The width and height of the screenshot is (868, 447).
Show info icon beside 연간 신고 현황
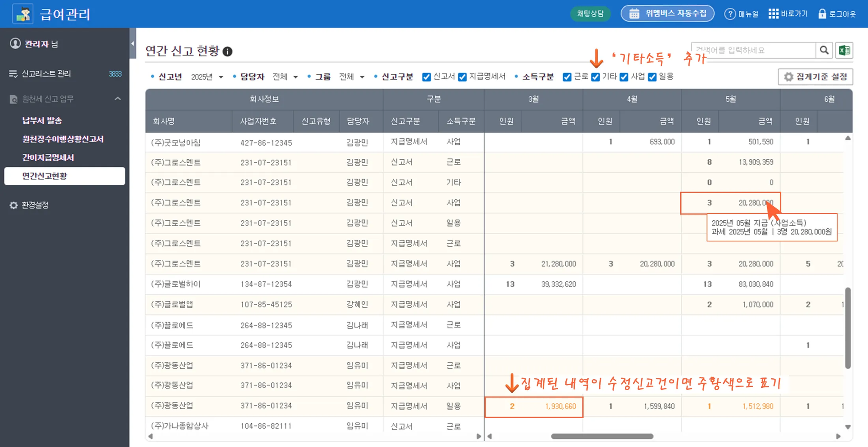228,52
